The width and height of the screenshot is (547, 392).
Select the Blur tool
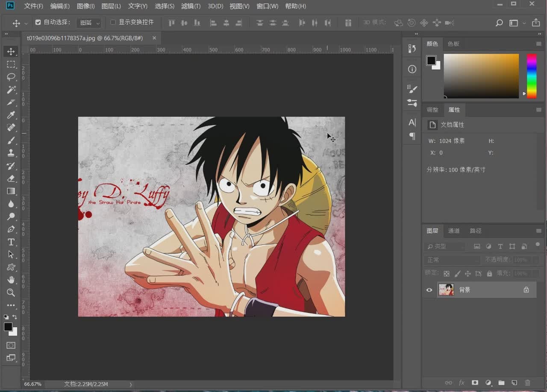pos(11,204)
